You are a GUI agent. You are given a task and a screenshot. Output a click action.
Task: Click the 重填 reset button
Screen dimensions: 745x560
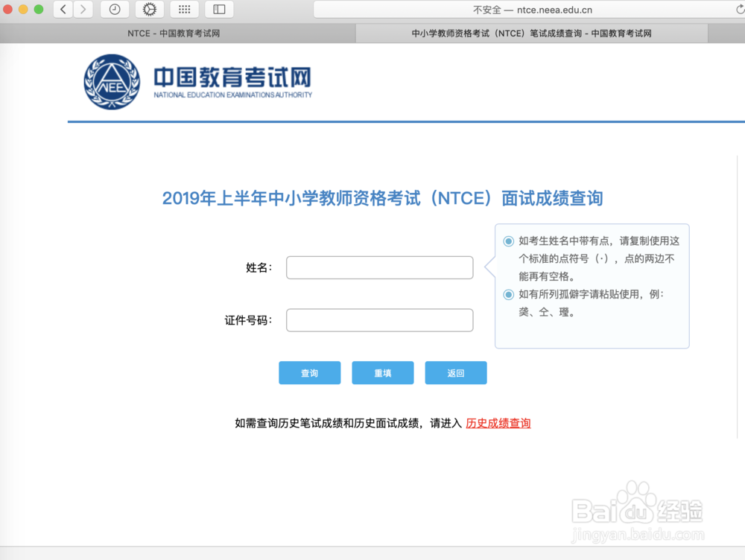coord(382,373)
